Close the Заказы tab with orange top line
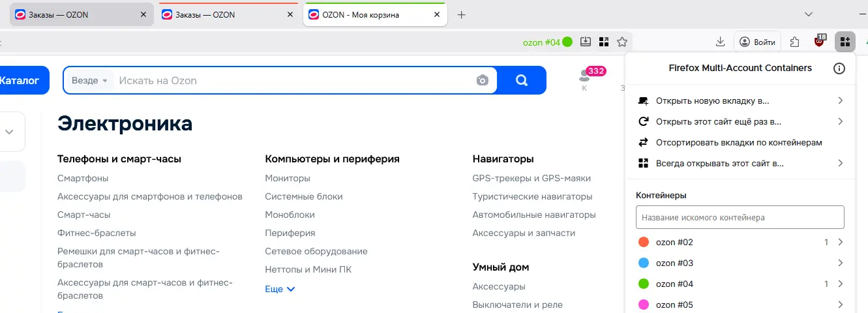 point(291,14)
